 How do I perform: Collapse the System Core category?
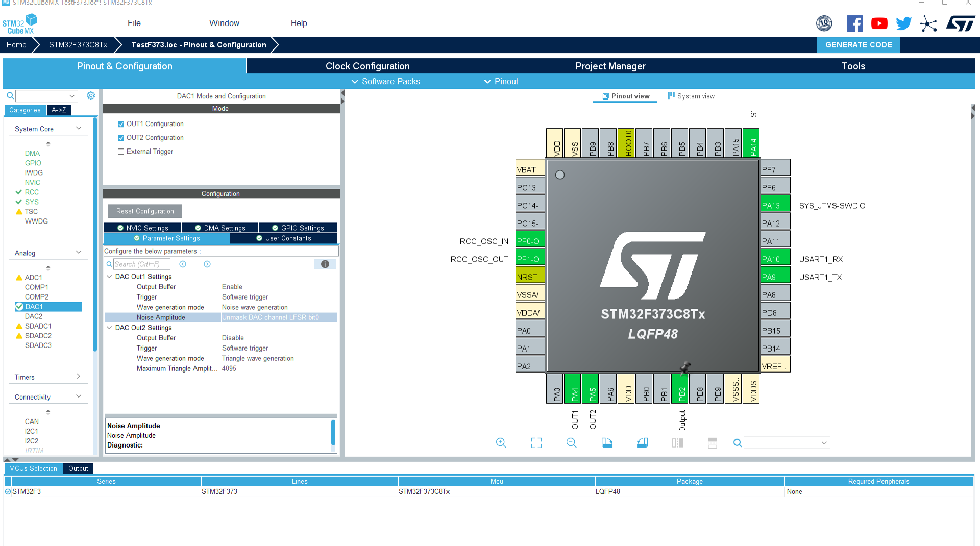(x=78, y=129)
